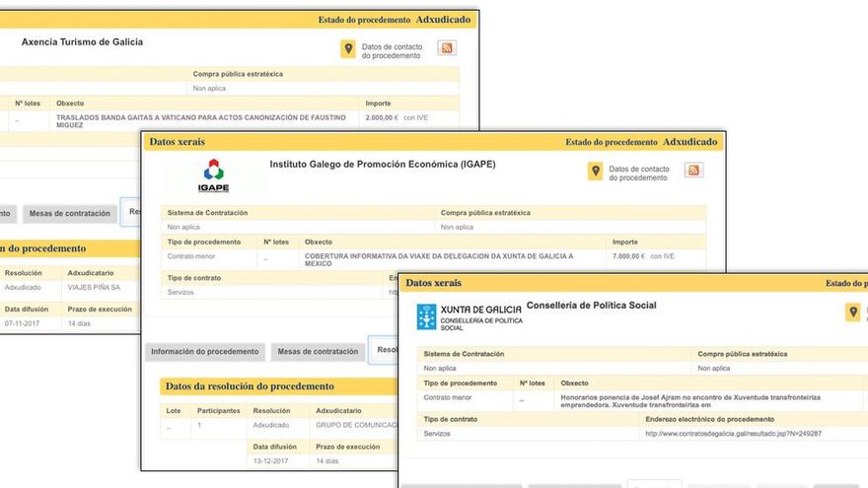Click the location pin icon in Axencia Turismo panel
Image resolution: width=868 pixels, height=488 pixels.
pos(348,50)
